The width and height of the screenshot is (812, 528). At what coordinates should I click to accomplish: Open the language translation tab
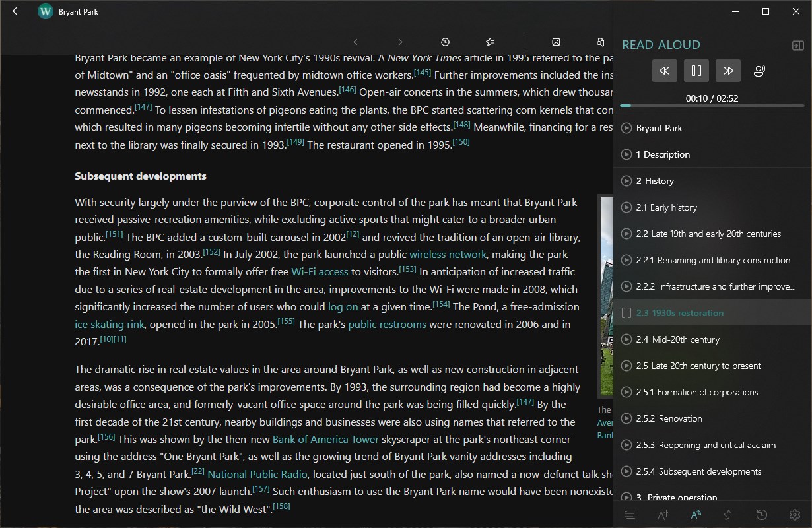(663, 515)
